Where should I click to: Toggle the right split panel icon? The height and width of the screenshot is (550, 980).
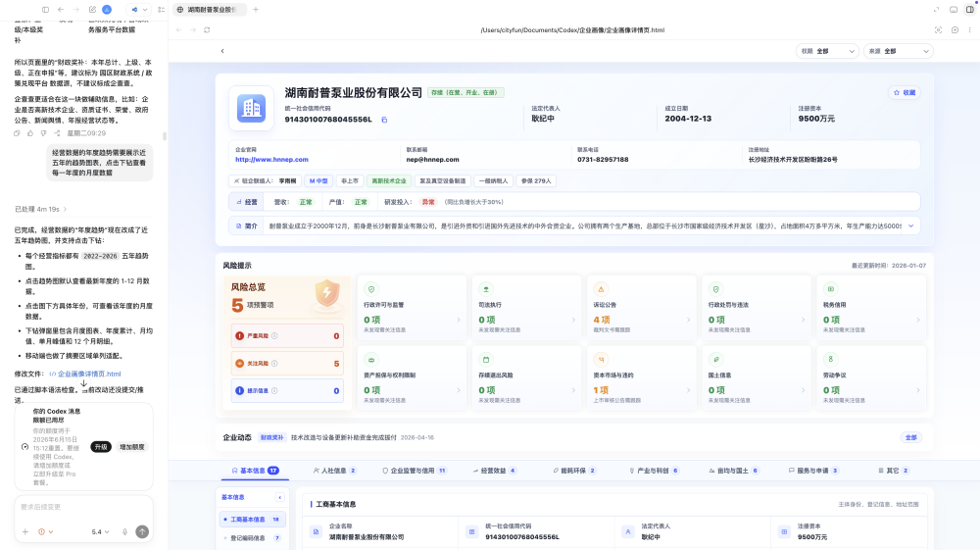tap(970, 10)
